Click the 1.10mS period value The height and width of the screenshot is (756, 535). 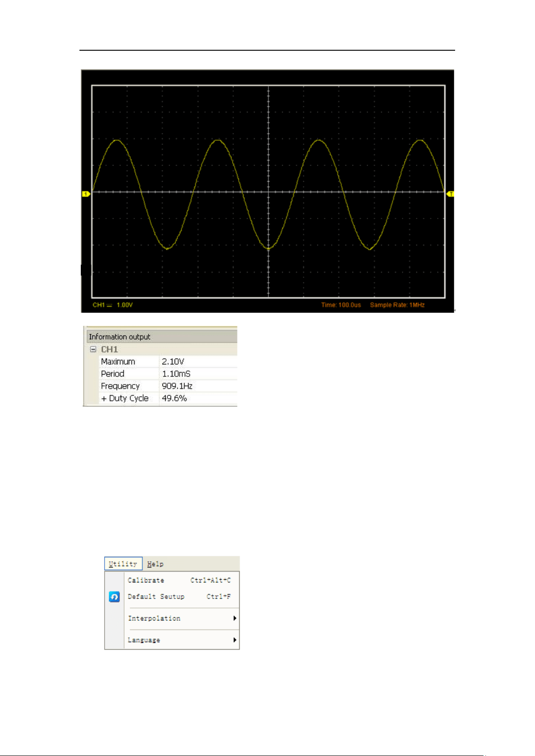[x=176, y=374]
